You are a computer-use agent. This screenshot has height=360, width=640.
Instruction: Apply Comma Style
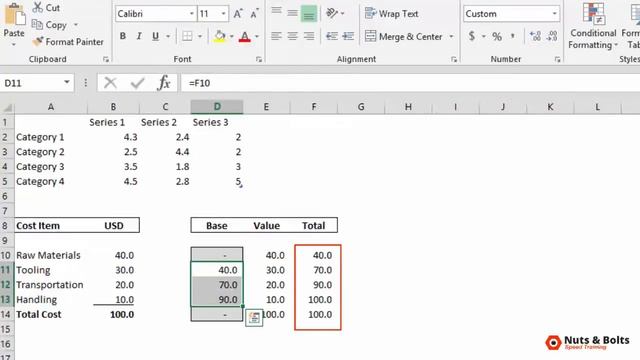pyautogui.click(x=513, y=36)
